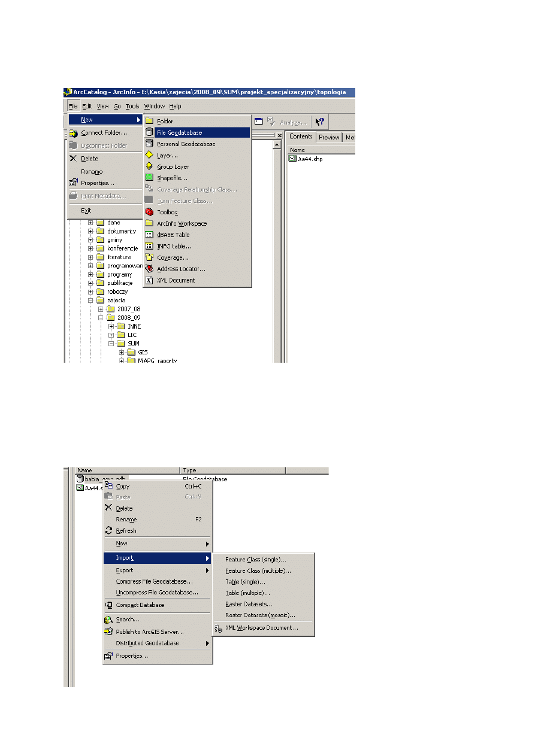Expand the 2007_08 folder node
This screenshot has width=535, height=756.
(x=101, y=309)
